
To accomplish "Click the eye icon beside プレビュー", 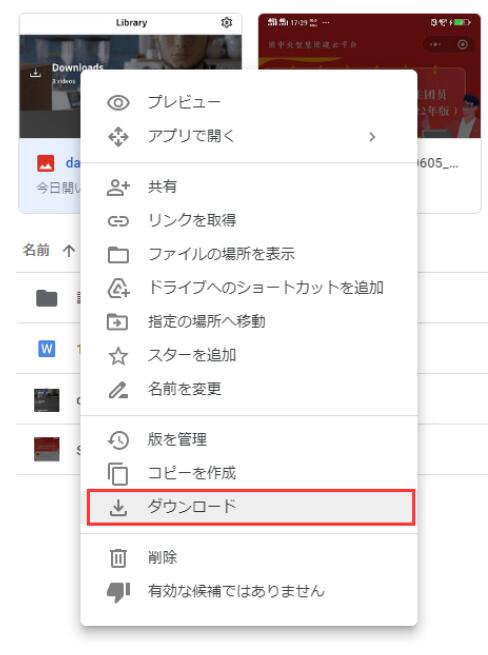I will point(118,103).
